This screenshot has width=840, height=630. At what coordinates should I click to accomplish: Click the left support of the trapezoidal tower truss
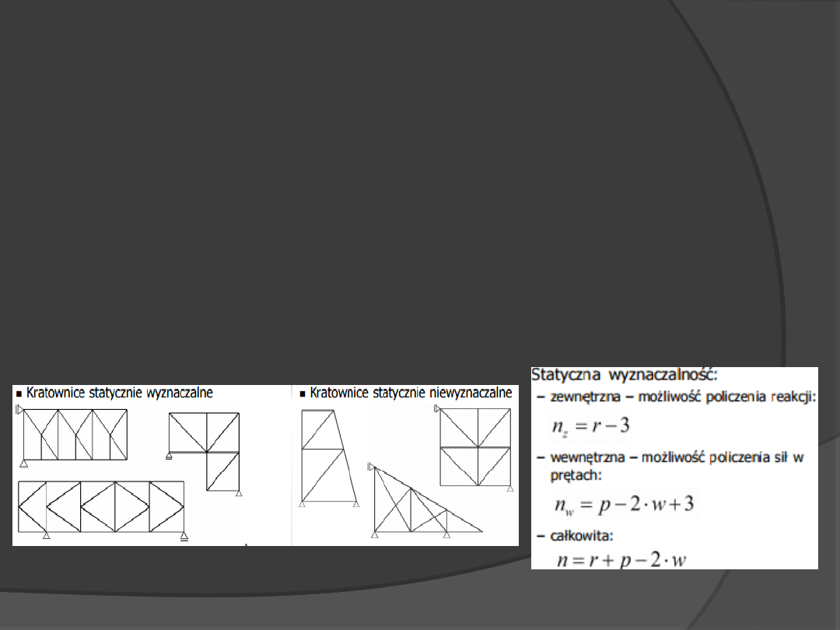coord(303,505)
